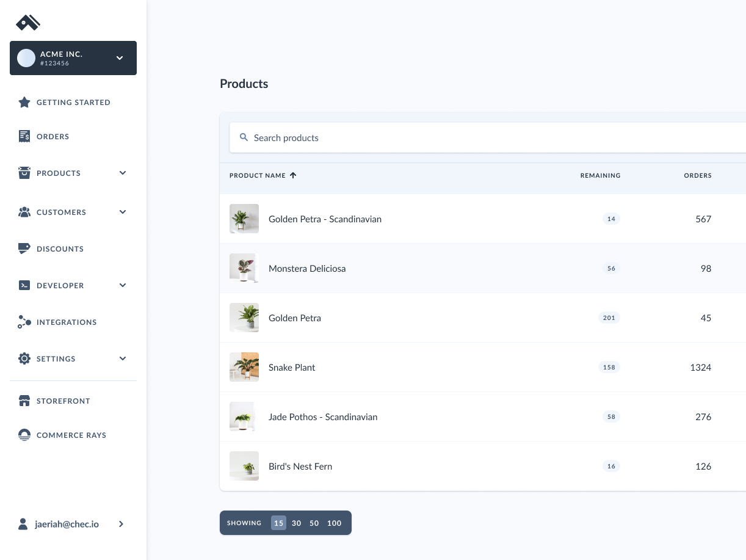This screenshot has height=560, width=746.
Task: Click the Orders icon in the sidebar
Action: 24,136
